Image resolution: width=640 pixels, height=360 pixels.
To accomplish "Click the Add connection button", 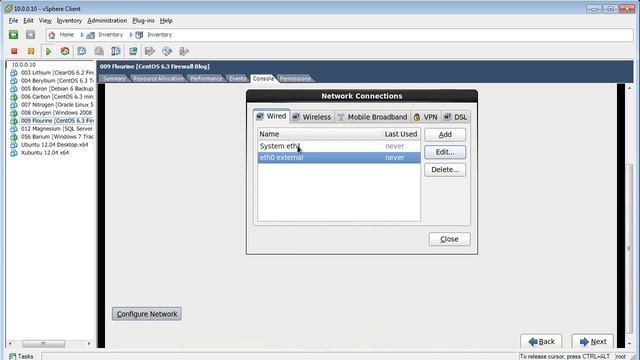I will (445, 135).
